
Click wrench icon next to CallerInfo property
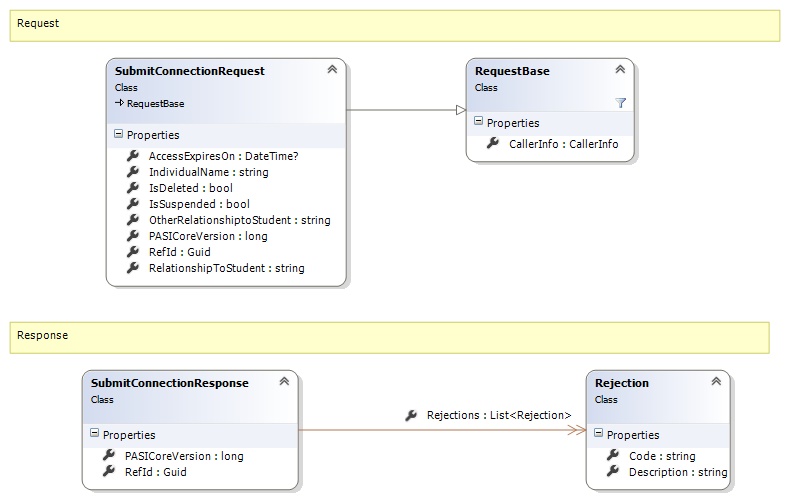(493, 144)
